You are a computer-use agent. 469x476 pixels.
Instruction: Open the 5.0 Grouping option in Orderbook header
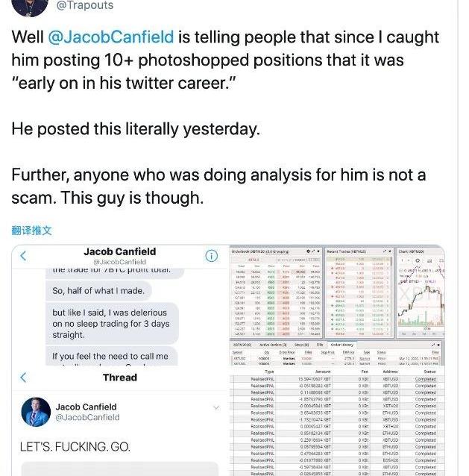281,251
